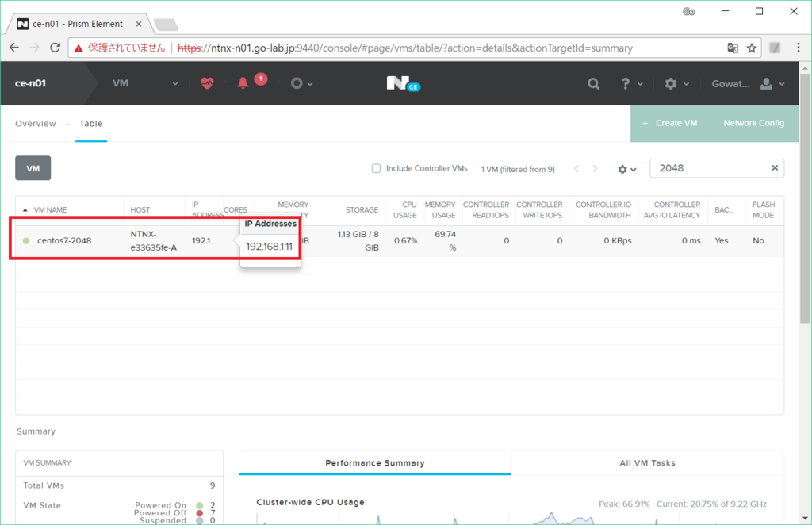Click the 0 KBps bandwidth value
The width and height of the screenshot is (812, 525).
click(617, 241)
